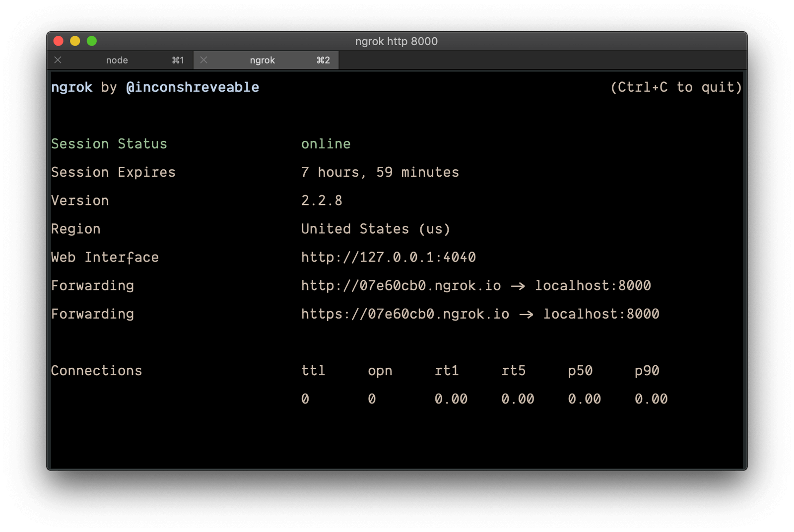Click the 'Web Interface' label
The height and width of the screenshot is (532, 794).
pos(105,257)
